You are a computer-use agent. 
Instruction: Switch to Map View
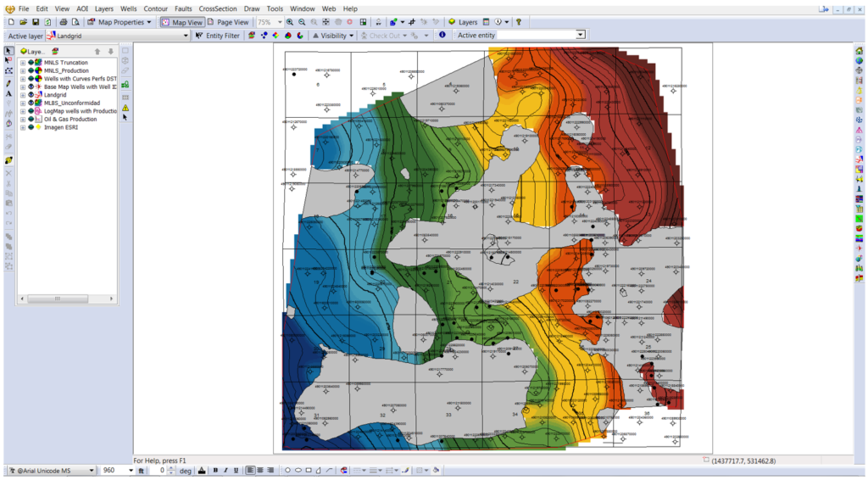[x=182, y=22]
